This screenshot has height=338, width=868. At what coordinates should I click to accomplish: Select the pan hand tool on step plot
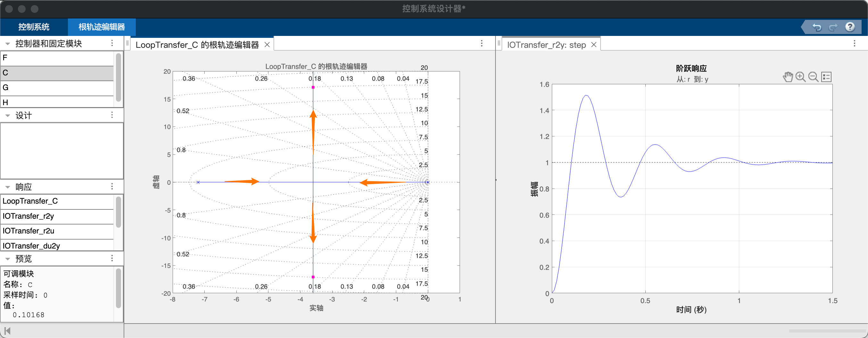pyautogui.click(x=788, y=77)
